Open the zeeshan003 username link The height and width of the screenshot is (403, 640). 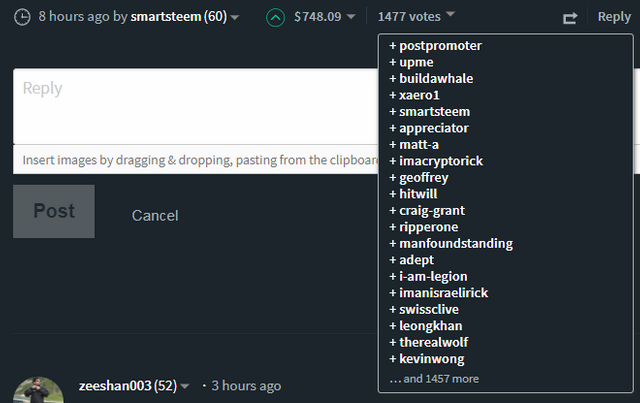click(115, 386)
